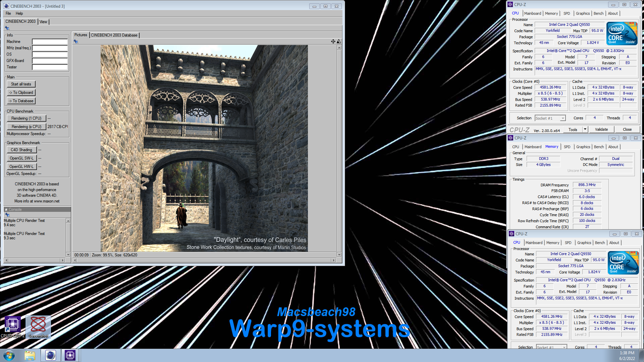This screenshot has height=362, width=644.
Task: Switch to CINEBENCH via its taskbar icon
Action: pyautogui.click(x=51, y=355)
